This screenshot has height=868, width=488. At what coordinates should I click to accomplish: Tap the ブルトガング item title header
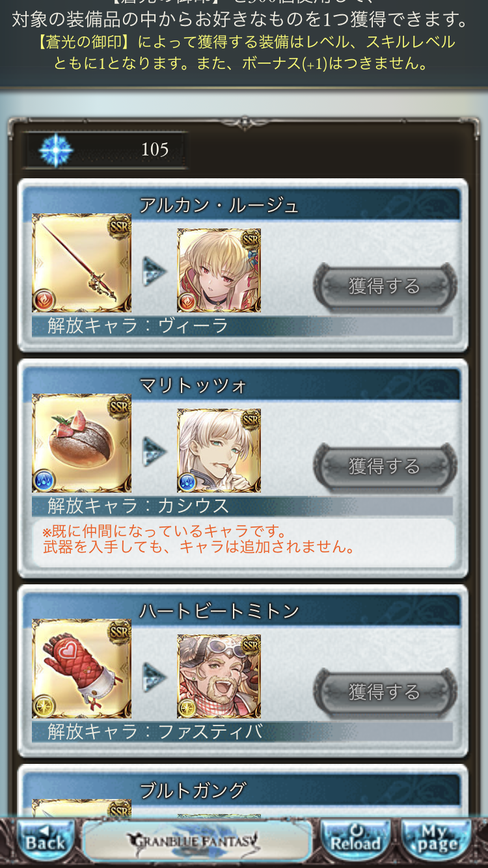coord(241,791)
